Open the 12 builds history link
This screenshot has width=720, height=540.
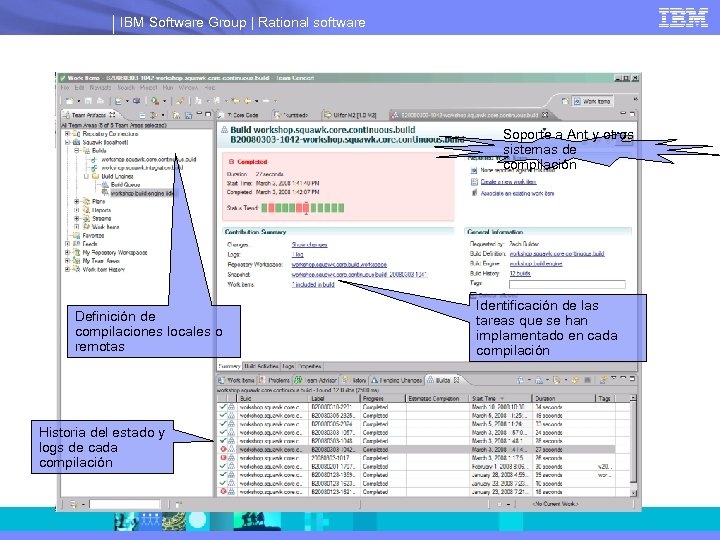[x=520, y=273]
